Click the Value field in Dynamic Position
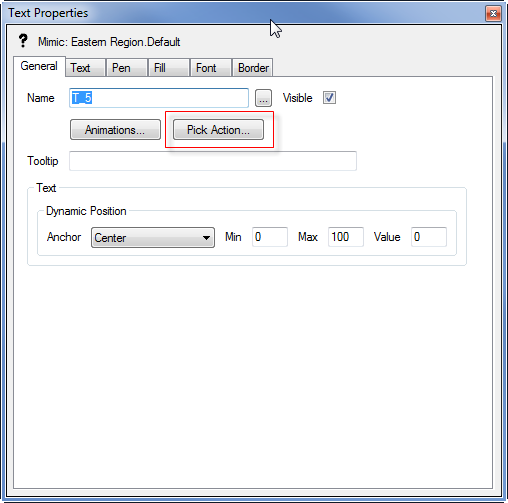This screenshot has width=508, height=503. point(429,237)
